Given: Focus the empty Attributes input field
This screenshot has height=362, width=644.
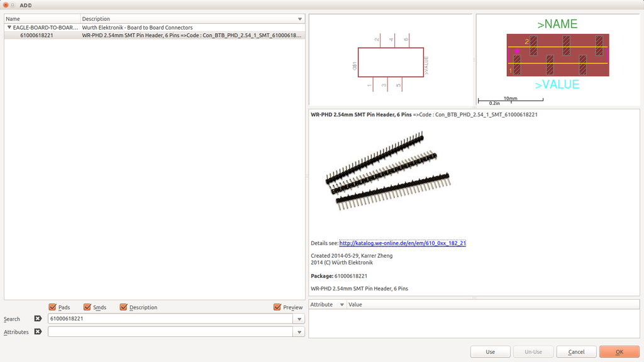Looking at the screenshot, I should coord(170,332).
